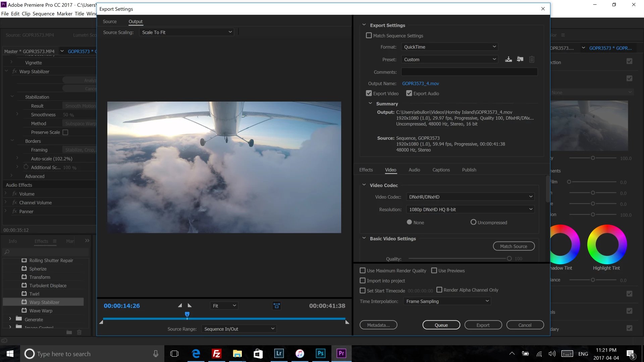
Task: Uncheck the Export Audio checkbox
Action: click(x=409, y=94)
